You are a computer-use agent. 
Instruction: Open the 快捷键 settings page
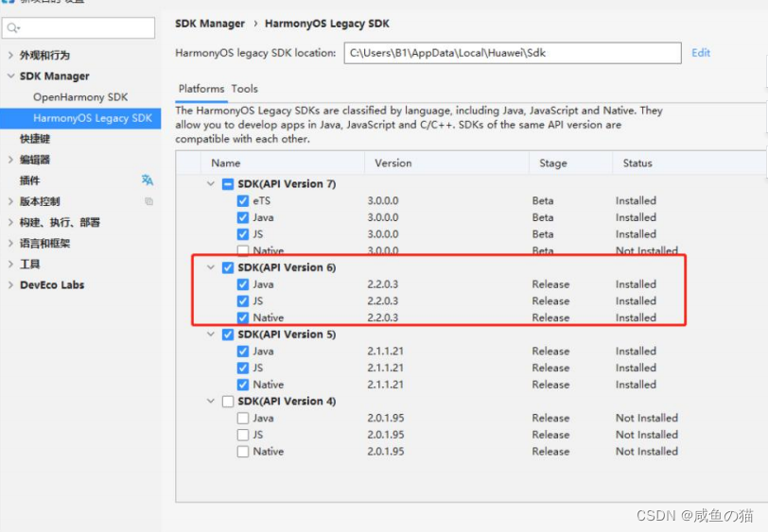click(35, 139)
